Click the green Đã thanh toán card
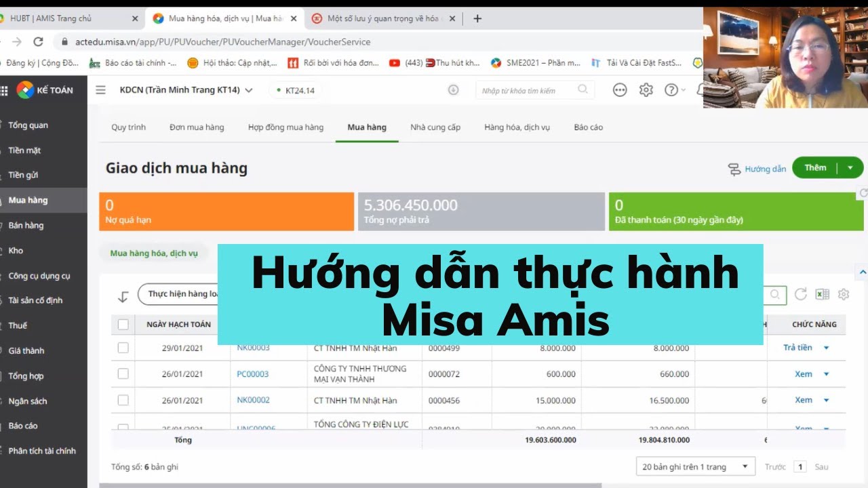 click(x=736, y=211)
